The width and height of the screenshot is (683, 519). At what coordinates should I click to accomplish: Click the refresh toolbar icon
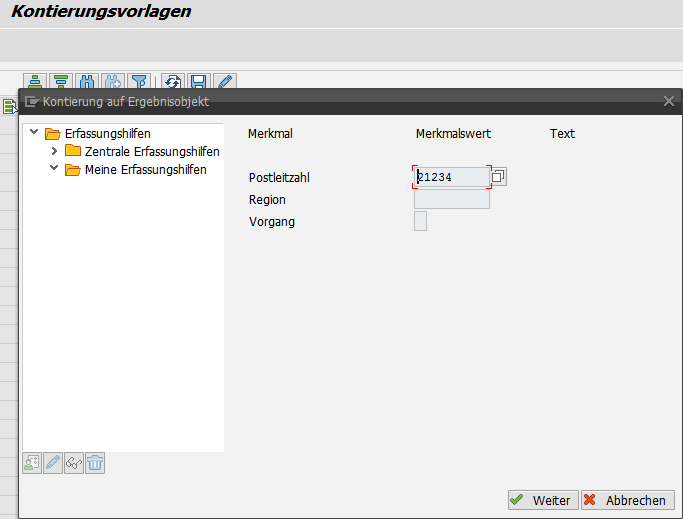point(173,82)
